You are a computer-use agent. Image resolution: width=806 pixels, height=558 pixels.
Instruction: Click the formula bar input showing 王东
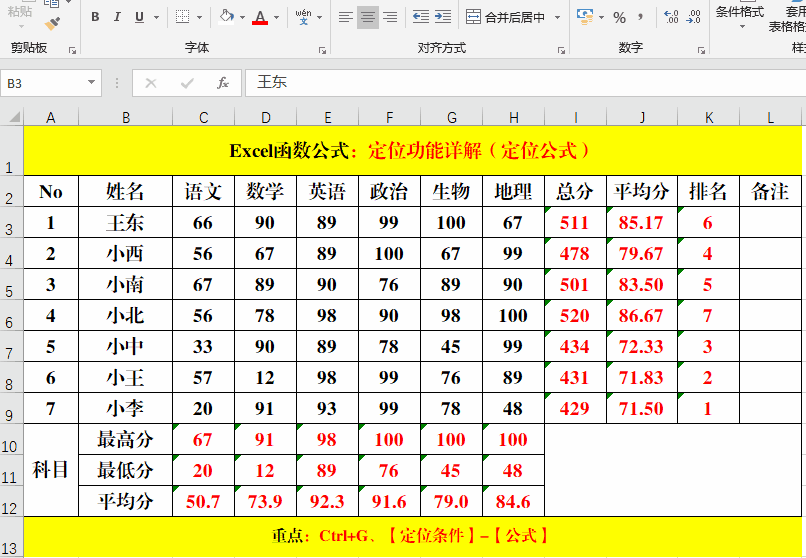point(500,83)
